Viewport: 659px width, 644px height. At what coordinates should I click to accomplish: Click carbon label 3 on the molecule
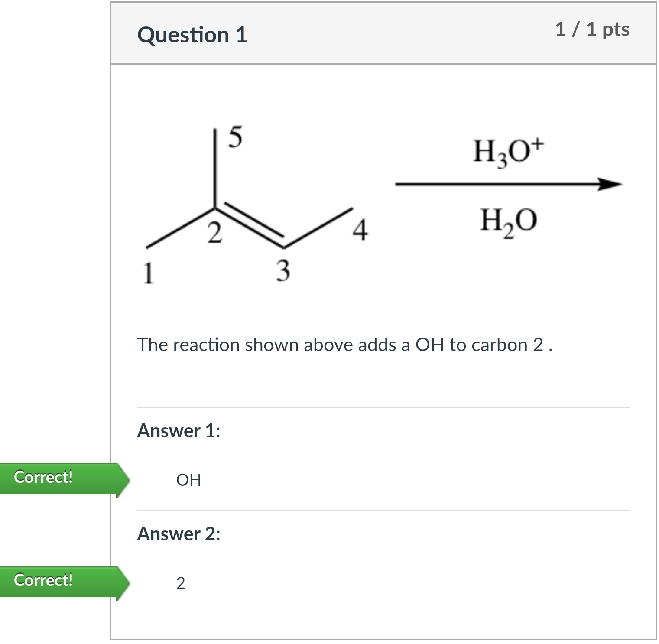coord(283,270)
